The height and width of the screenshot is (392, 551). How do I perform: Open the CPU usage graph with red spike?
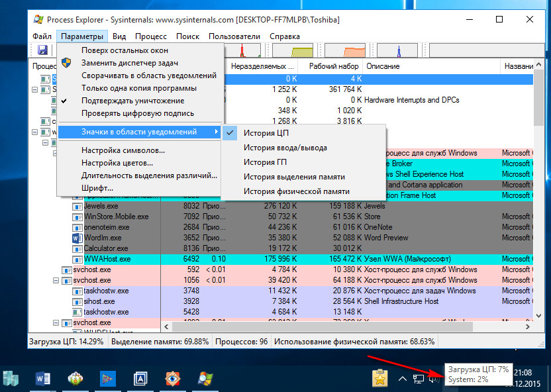[242, 50]
